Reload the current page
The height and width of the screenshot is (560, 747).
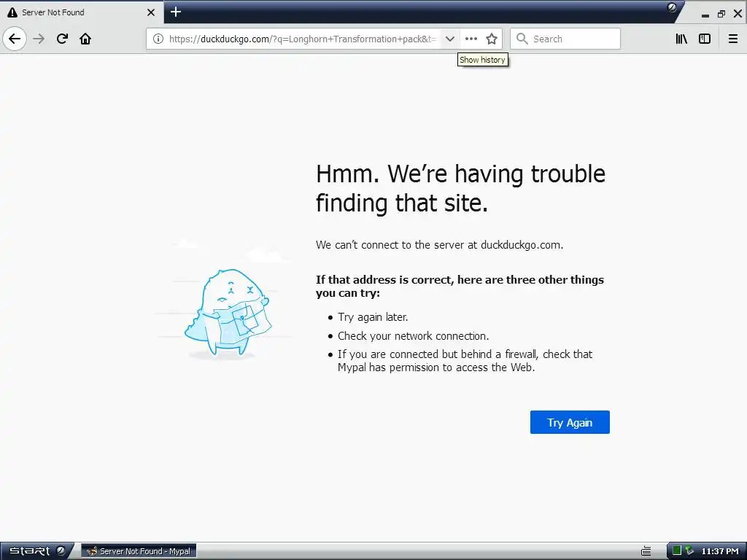point(62,39)
